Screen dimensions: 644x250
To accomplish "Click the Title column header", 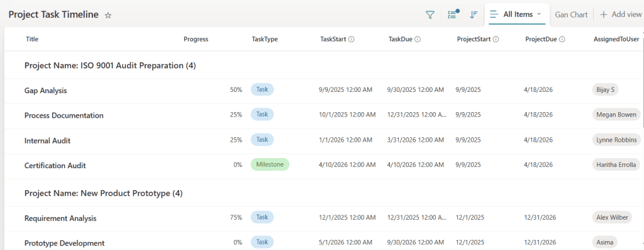I will click(x=32, y=40).
